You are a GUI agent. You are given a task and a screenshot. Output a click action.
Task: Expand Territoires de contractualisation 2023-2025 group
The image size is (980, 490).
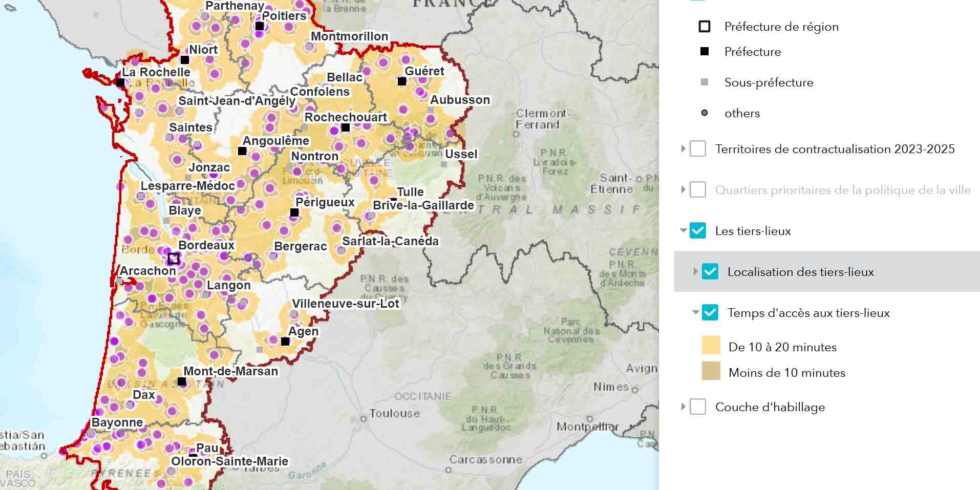[684, 148]
